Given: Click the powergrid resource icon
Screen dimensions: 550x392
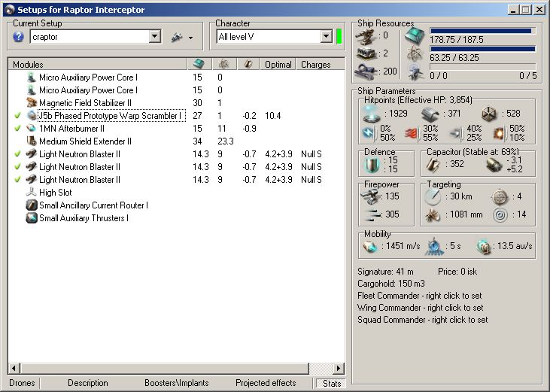Looking at the screenshot, I should pos(415,53).
